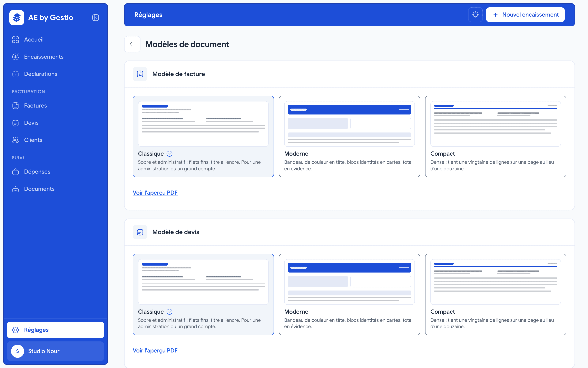Click the Réglages title in top bar
Image resolution: width=588 pixels, height=368 pixels.
[x=148, y=15]
